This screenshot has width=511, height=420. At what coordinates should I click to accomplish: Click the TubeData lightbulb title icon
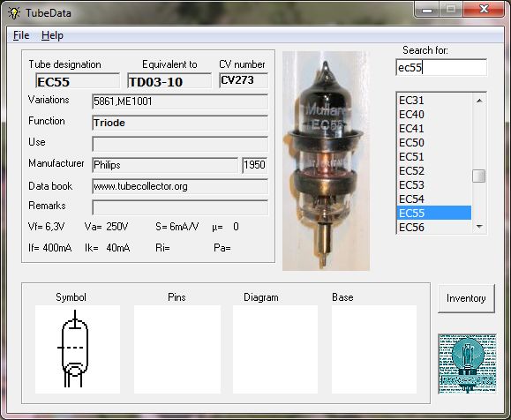coord(14,12)
